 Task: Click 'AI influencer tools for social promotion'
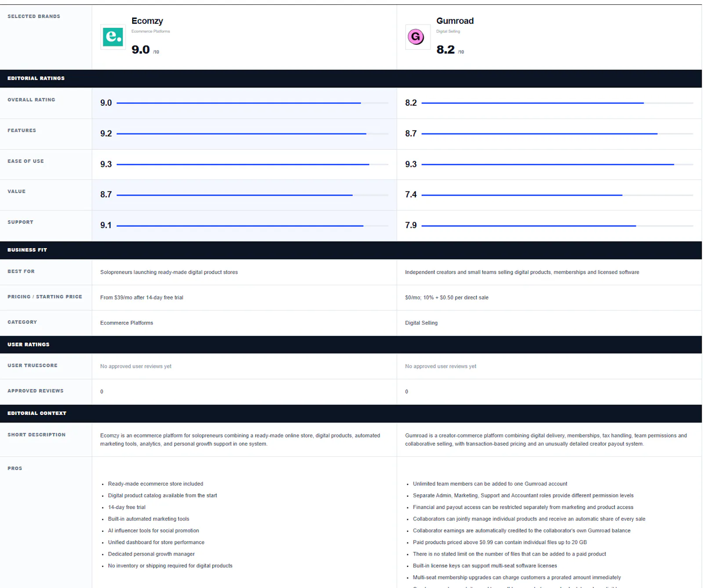click(x=153, y=531)
